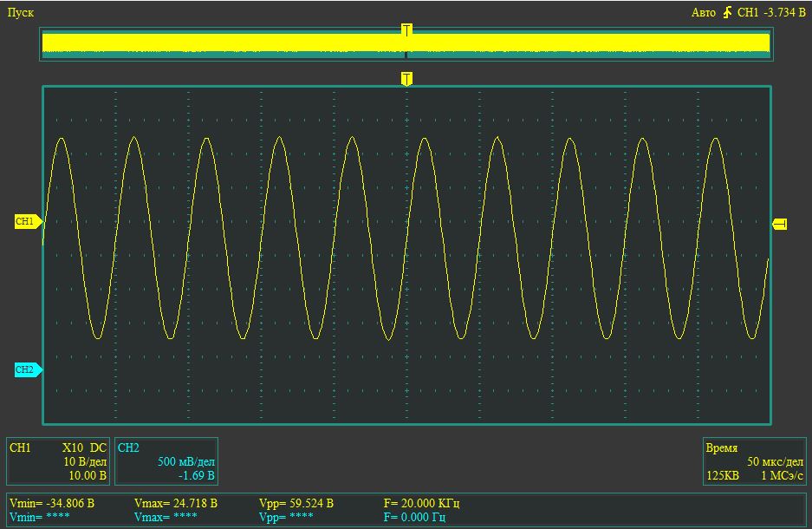Click the CH2 frequency 'F= 0.000 Гц'
The width and height of the screenshot is (812, 529).
coord(414,517)
